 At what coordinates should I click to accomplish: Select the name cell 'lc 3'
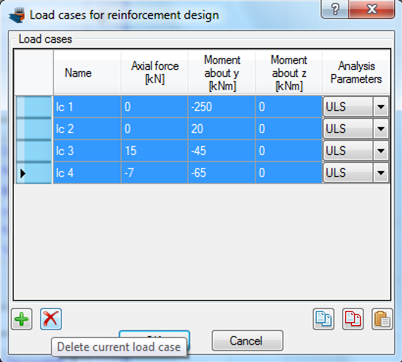87,151
